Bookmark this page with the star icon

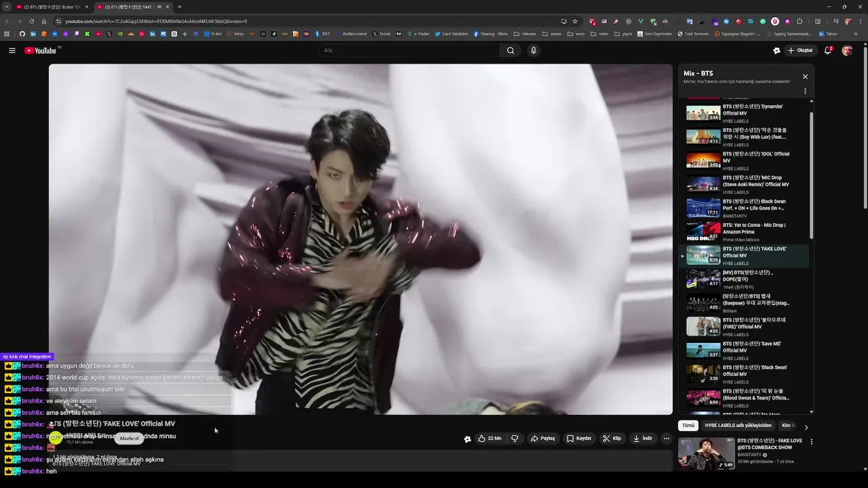click(x=575, y=21)
